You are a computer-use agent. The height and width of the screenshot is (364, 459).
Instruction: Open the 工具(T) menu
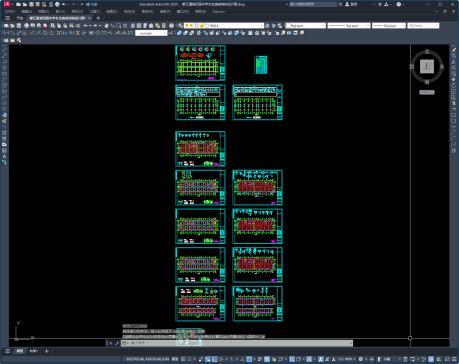pos(94,11)
